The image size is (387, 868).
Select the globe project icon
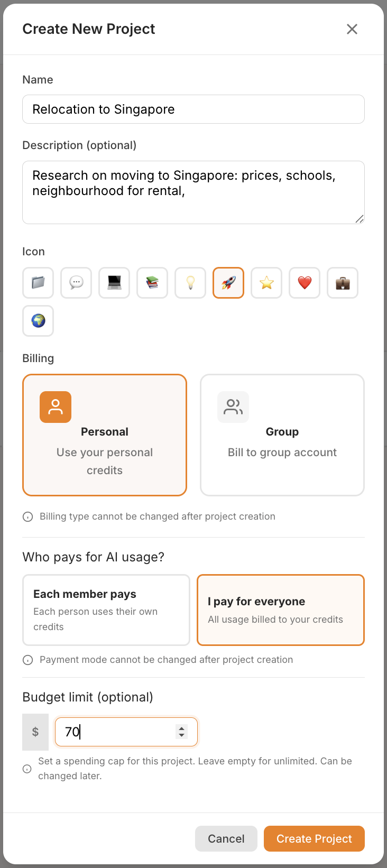click(x=38, y=321)
